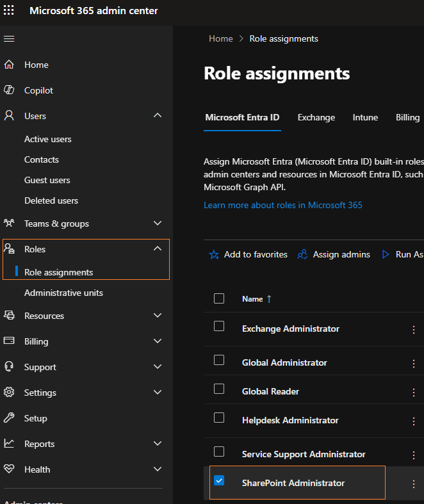
Task: Open more options for Helpdesk Administrator
Action: pos(414,421)
